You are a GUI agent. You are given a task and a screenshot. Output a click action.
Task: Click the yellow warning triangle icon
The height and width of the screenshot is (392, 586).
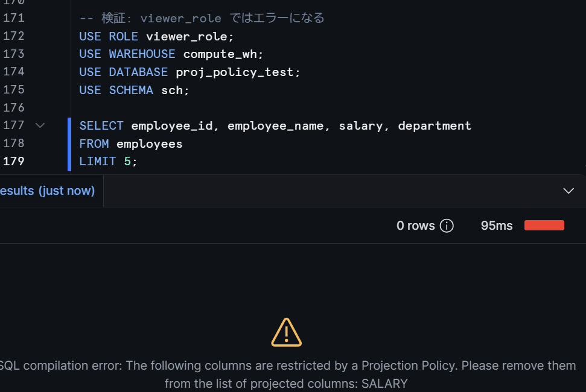286,332
